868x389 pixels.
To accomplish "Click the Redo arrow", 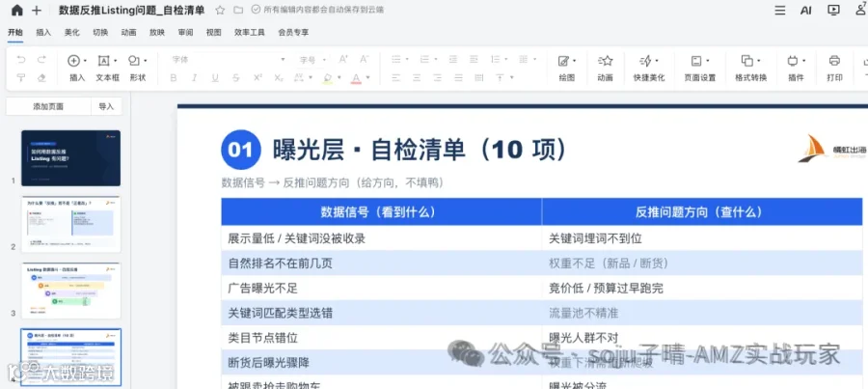I will click(x=41, y=59).
